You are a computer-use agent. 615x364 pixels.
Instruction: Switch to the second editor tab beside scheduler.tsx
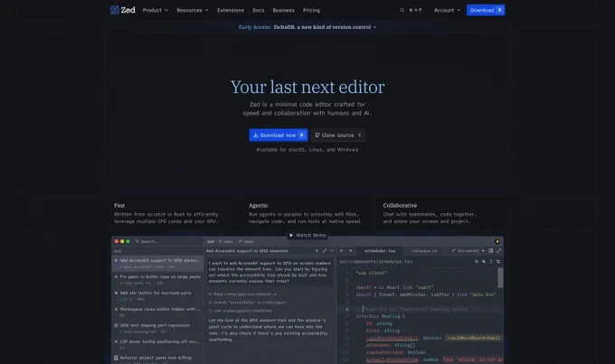point(424,251)
